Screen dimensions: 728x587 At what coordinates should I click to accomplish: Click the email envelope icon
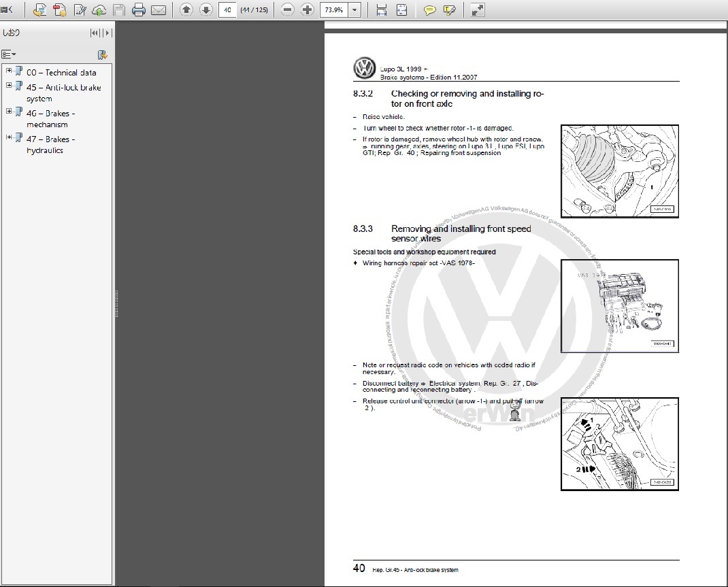pos(159,10)
